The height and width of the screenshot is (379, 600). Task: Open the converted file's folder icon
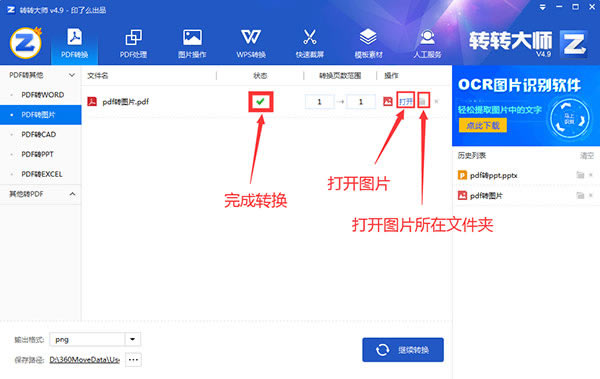coord(422,101)
